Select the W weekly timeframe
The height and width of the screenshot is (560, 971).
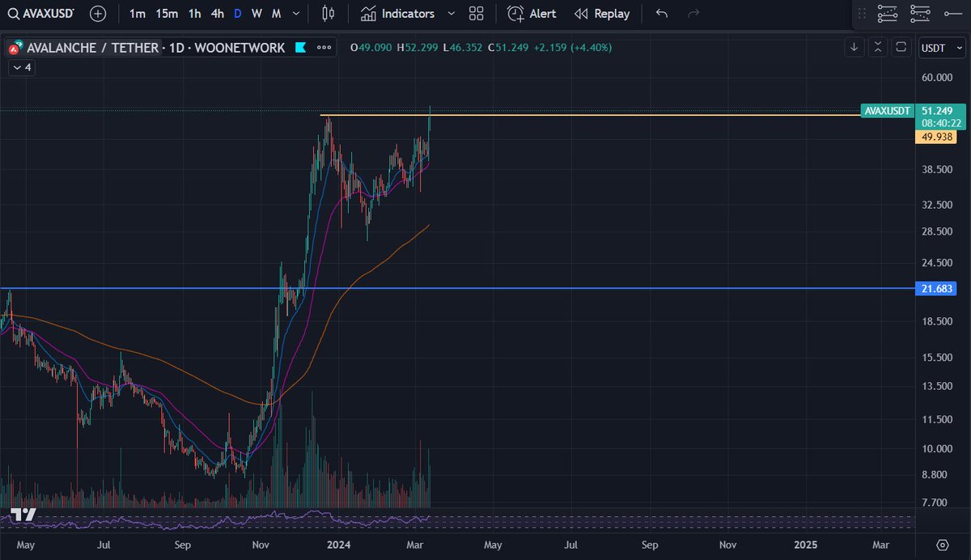coord(257,14)
